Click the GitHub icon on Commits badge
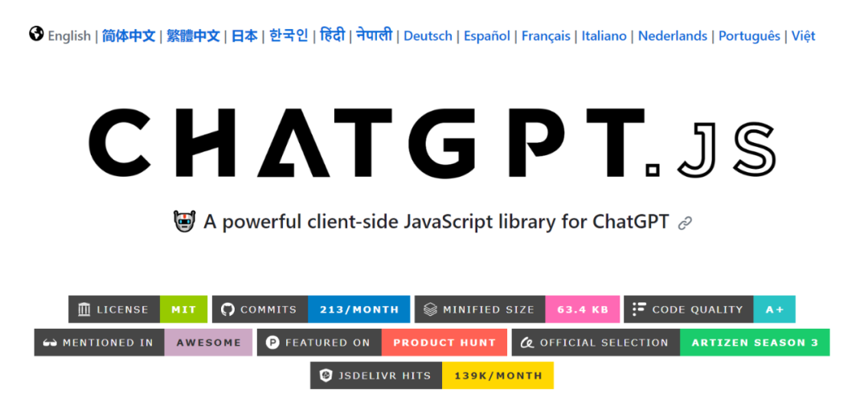868x410 pixels. [227, 310]
